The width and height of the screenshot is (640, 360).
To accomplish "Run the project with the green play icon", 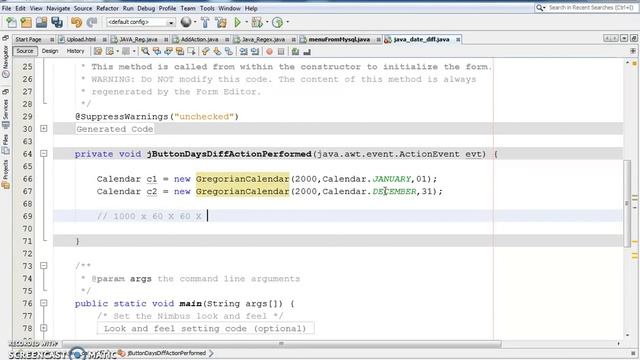I will (238, 22).
